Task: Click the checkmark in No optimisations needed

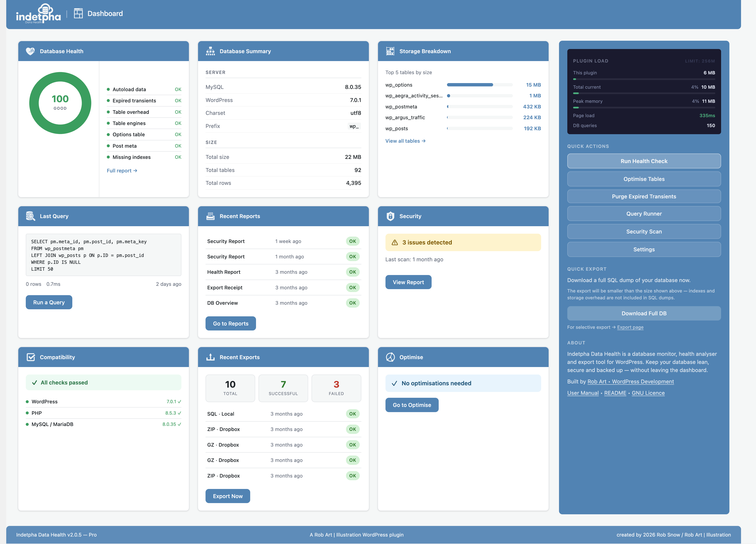Action: [x=394, y=383]
